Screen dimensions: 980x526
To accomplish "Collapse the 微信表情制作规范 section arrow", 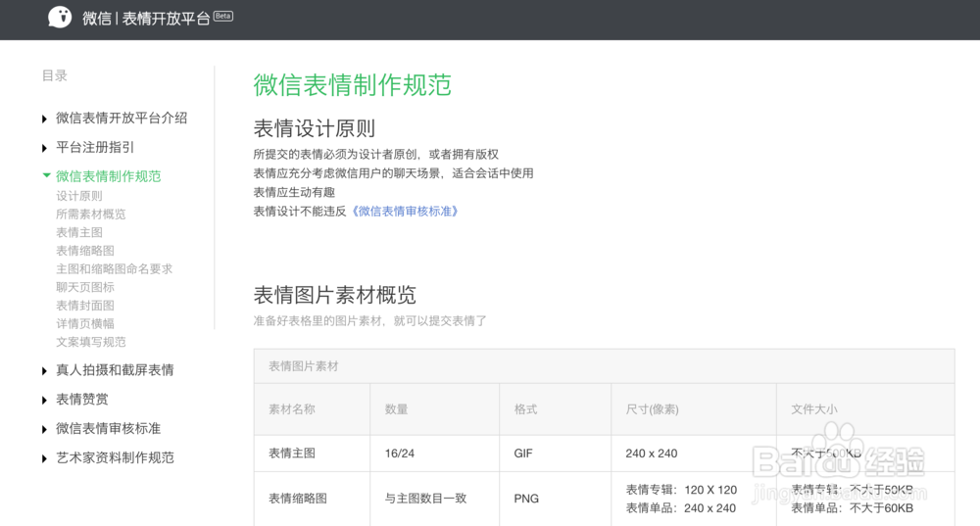I will [45, 176].
